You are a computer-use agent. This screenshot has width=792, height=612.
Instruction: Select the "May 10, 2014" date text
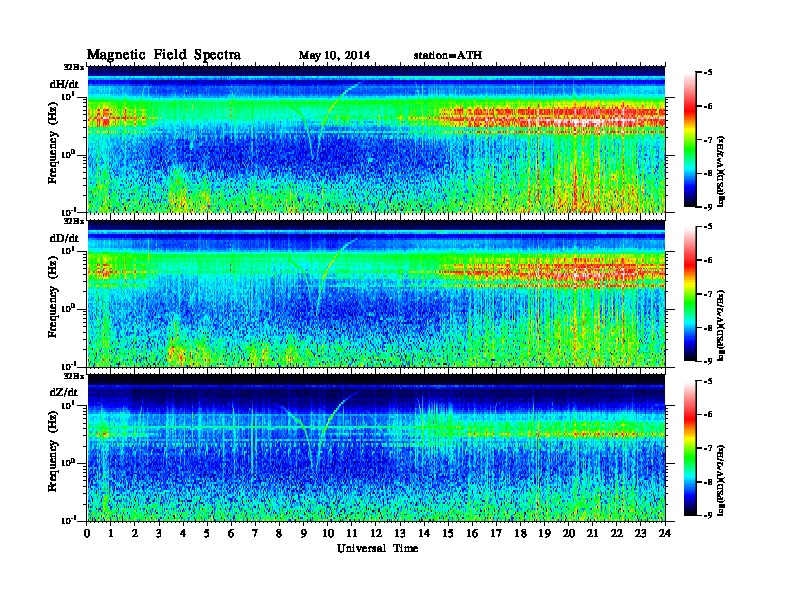coord(334,55)
